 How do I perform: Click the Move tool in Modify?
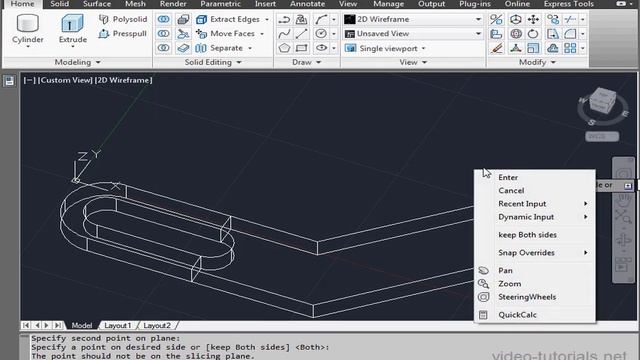[533, 19]
